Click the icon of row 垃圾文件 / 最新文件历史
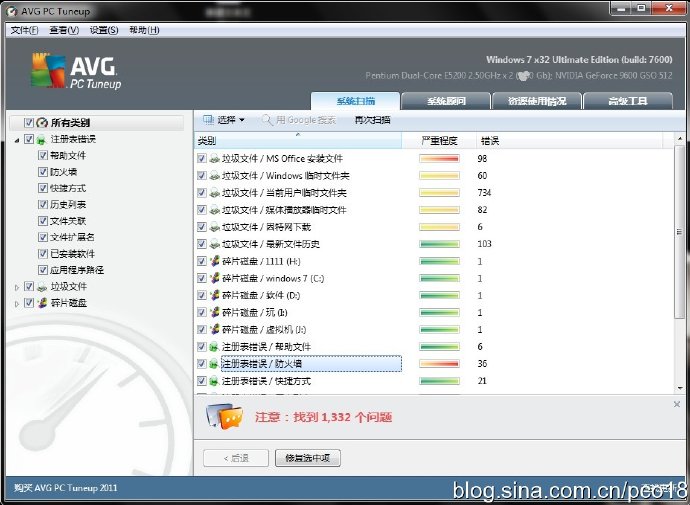This screenshot has height=505, width=690. coord(214,244)
